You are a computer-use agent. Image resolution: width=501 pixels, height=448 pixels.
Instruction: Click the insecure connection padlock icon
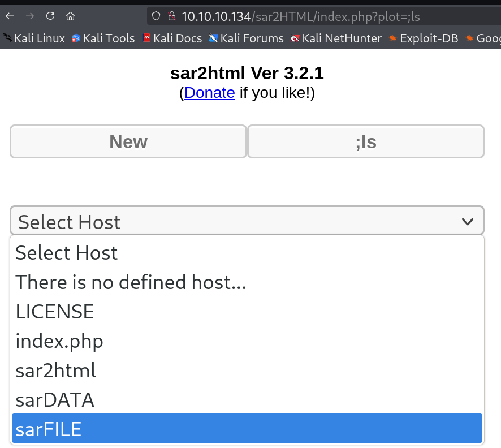[172, 16]
